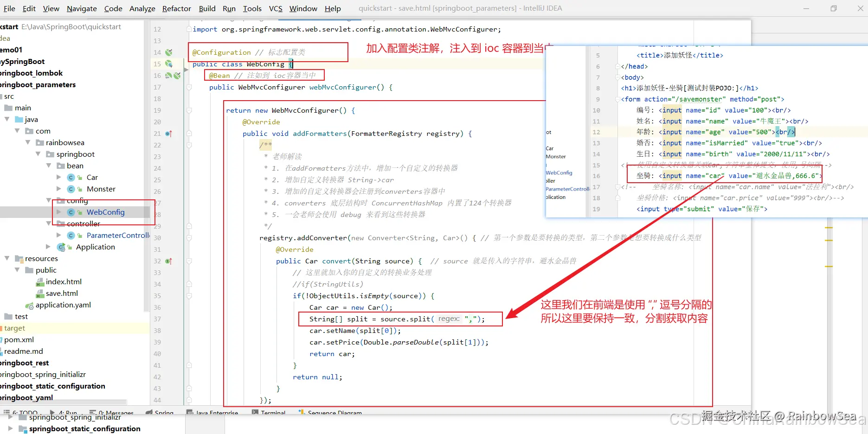The height and width of the screenshot is (434, 868).
Task: Open the Spring tool window
Action: [x=160, y=412]
